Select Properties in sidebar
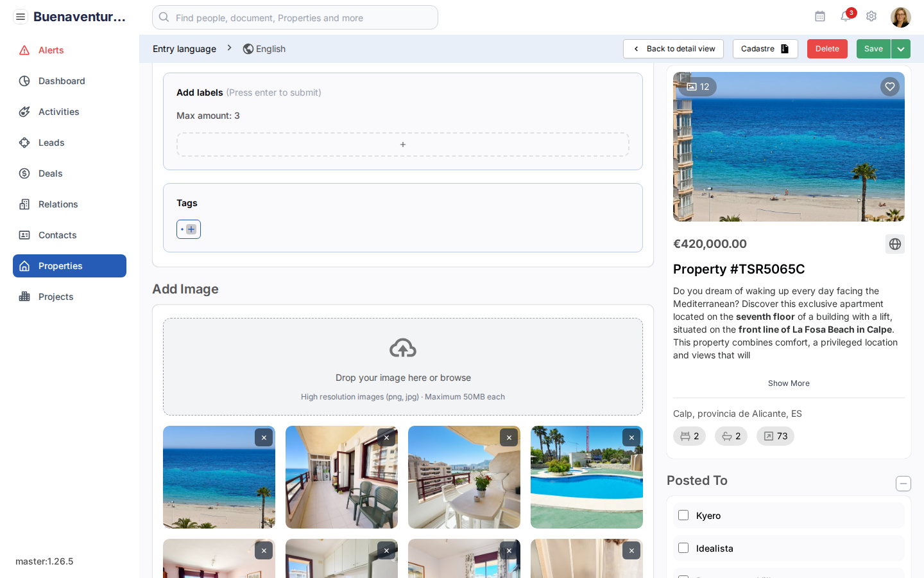 click(x=69, y=266)
